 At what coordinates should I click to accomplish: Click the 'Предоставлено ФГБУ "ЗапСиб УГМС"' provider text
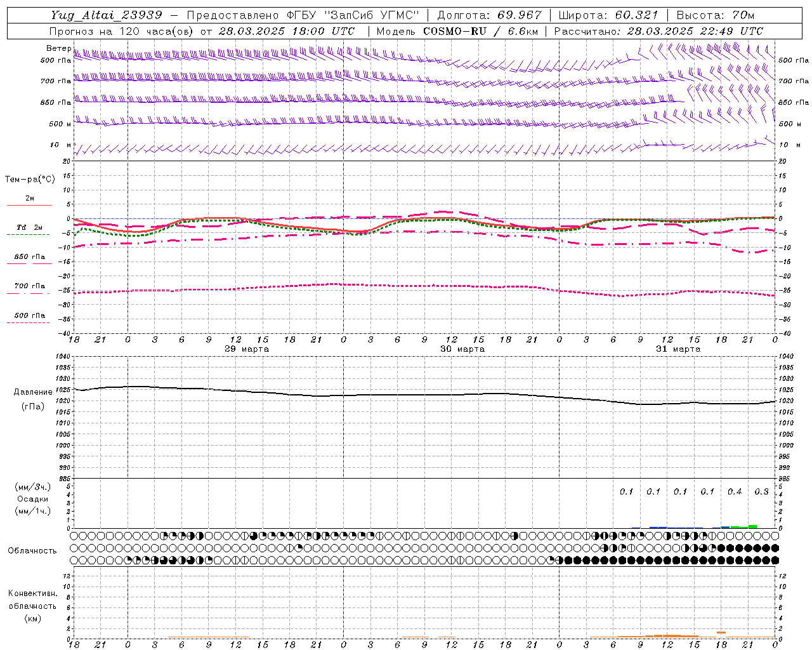[303, 15]
